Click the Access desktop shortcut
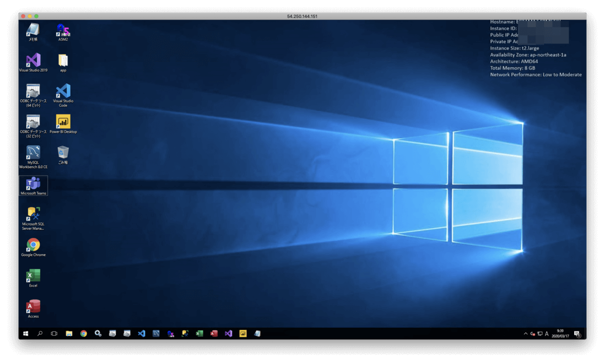 click(33, 307)
